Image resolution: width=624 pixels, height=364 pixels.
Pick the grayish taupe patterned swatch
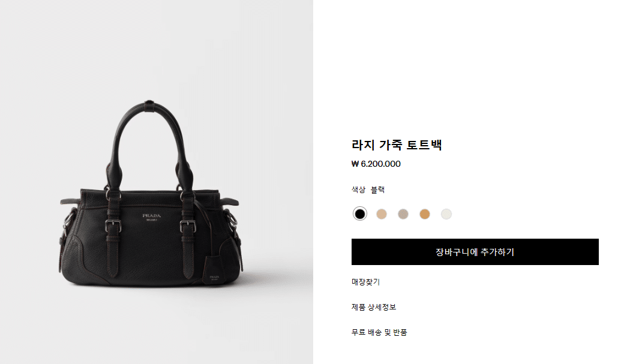click(403, 214)
